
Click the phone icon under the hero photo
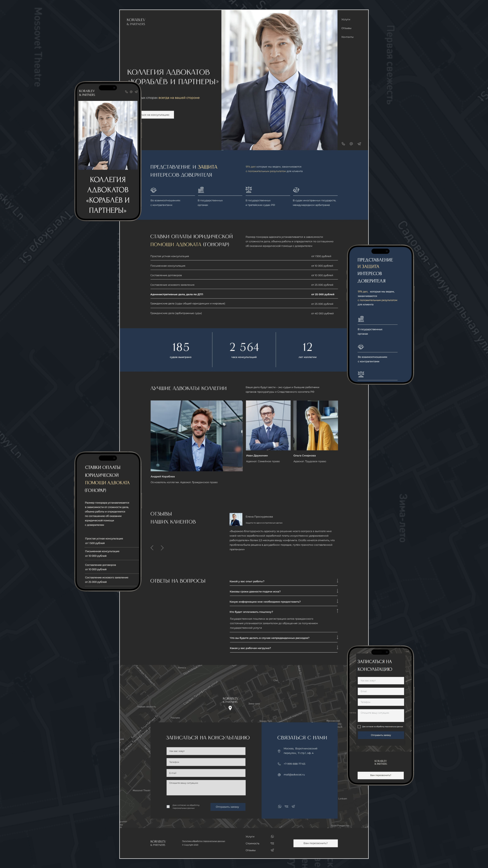tap(343, 144)
